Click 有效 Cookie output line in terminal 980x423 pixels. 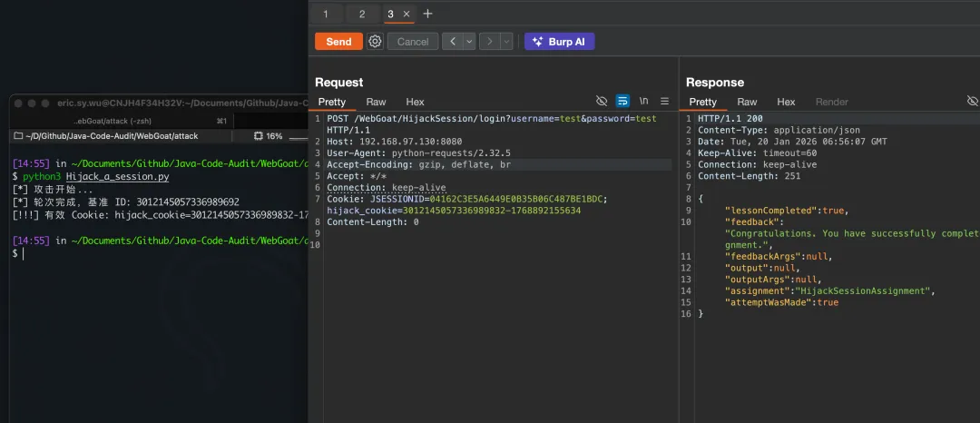[x=161, y=215]
